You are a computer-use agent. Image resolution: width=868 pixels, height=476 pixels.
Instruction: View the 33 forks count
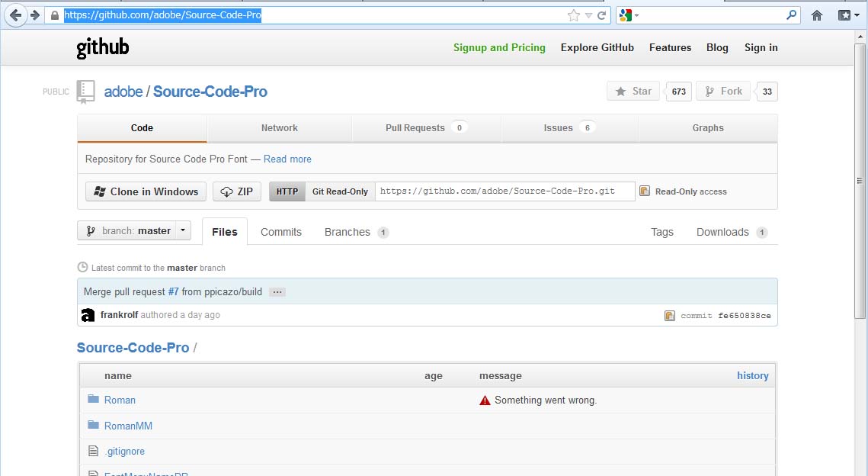tap(767, 92)
